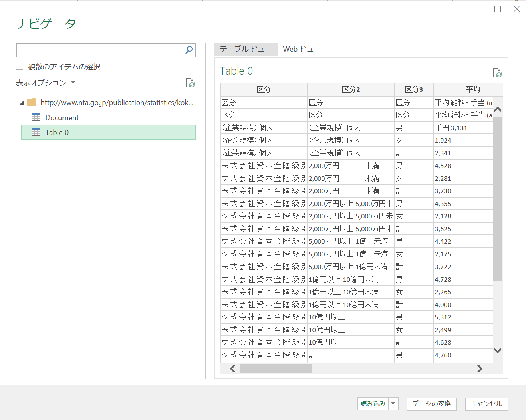The image size is (526, 420).
Task: Click the horizontal scrollbar thumb
Action: 276,368
